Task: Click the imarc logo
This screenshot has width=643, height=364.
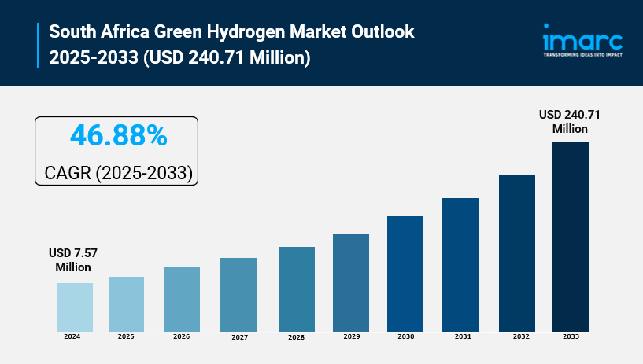Action: coord(582,38)
